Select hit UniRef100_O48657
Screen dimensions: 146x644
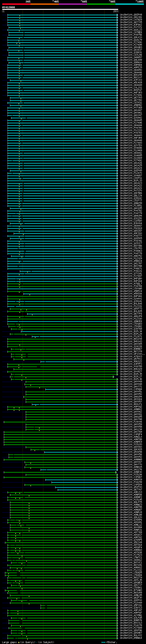tap(131, 58)
